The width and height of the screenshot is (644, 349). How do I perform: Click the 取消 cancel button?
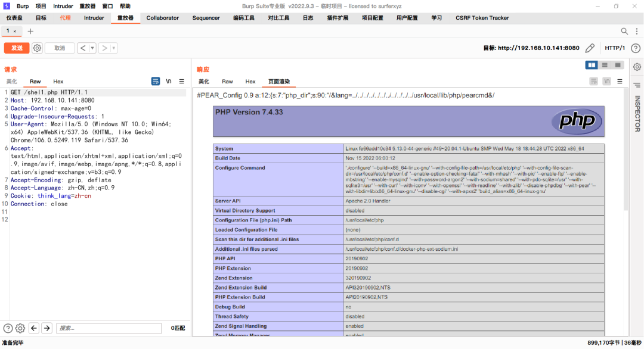(60, 48)
